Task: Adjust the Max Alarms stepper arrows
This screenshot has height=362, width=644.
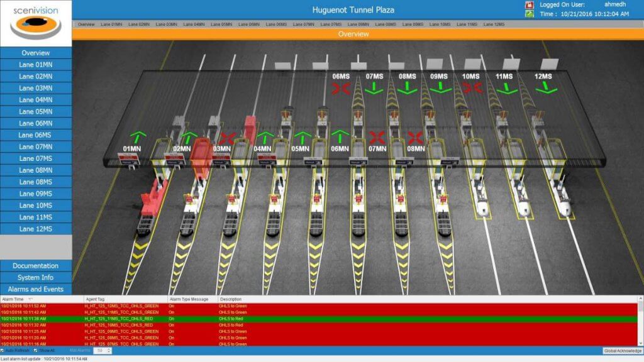Action: pos(109,351)
